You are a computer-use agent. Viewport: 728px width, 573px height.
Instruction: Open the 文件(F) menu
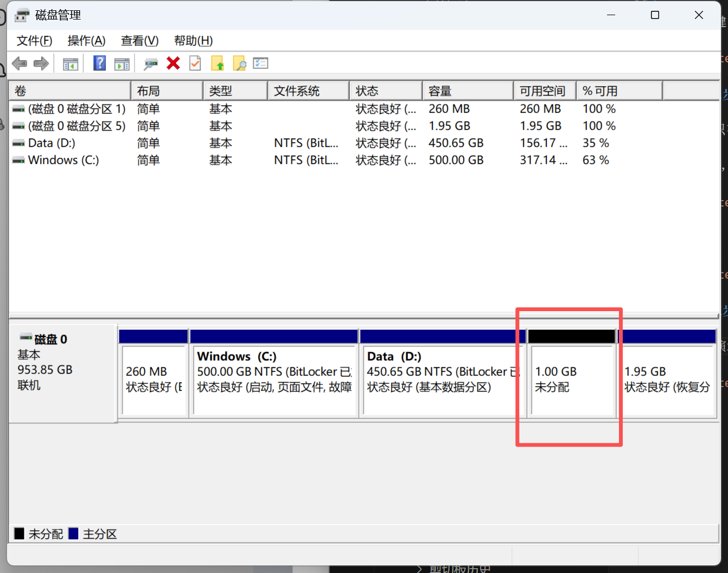tap(34, 41)
